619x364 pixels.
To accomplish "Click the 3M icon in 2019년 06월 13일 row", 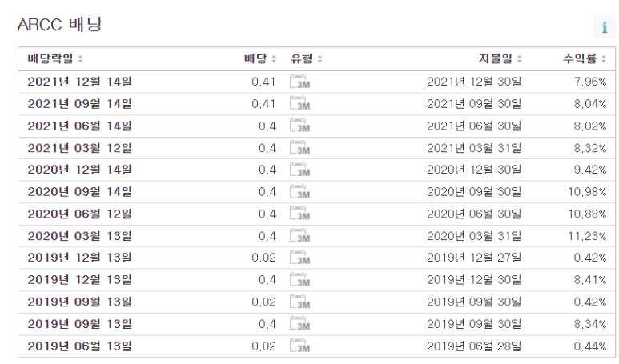I will coord(299,346).
